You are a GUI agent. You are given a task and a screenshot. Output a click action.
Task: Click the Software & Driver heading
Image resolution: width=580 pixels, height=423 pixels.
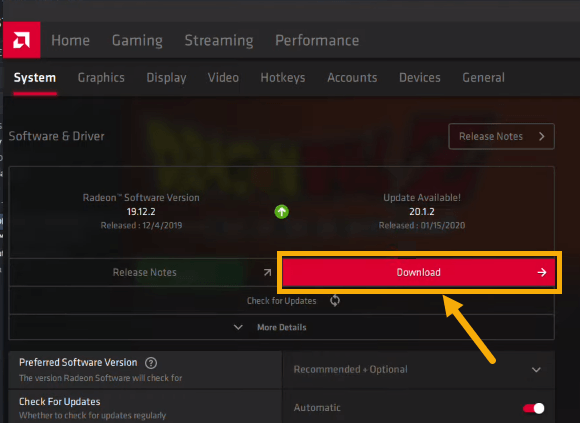56,136
